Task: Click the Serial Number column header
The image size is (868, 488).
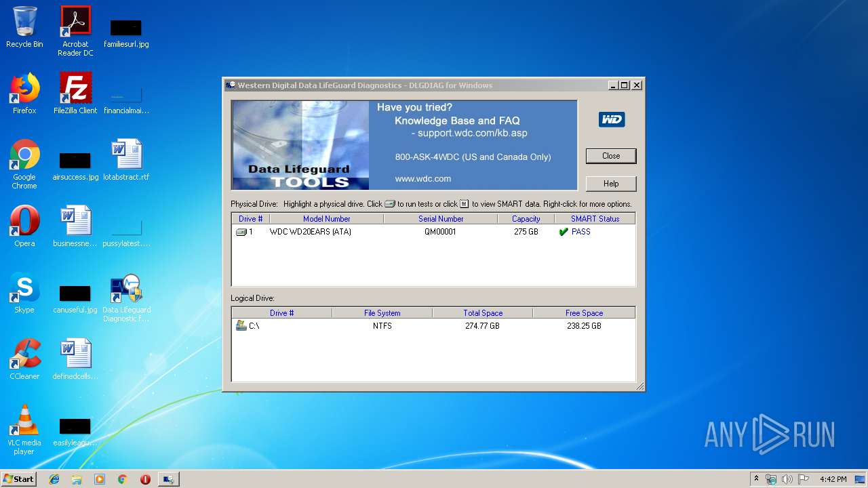Action: click(x=441, y=219)
